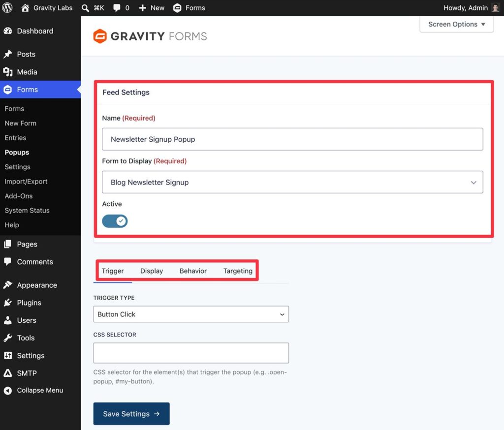
Task: Click the WordPress logo icon
Action: [7, 8]
